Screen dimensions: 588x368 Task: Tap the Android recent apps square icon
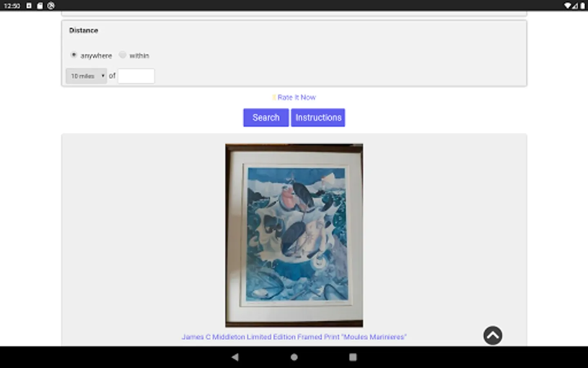pos(353,357)
